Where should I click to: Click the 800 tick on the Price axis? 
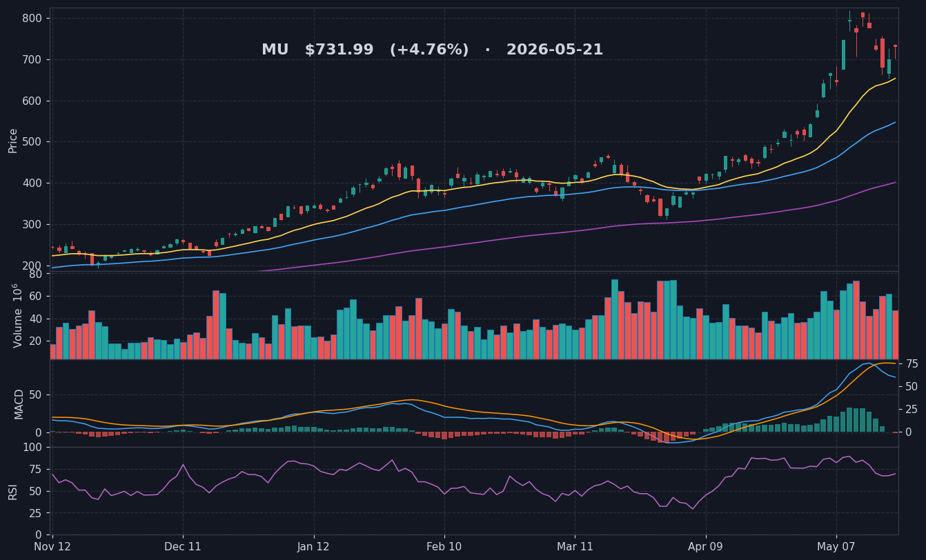[32, 19]
